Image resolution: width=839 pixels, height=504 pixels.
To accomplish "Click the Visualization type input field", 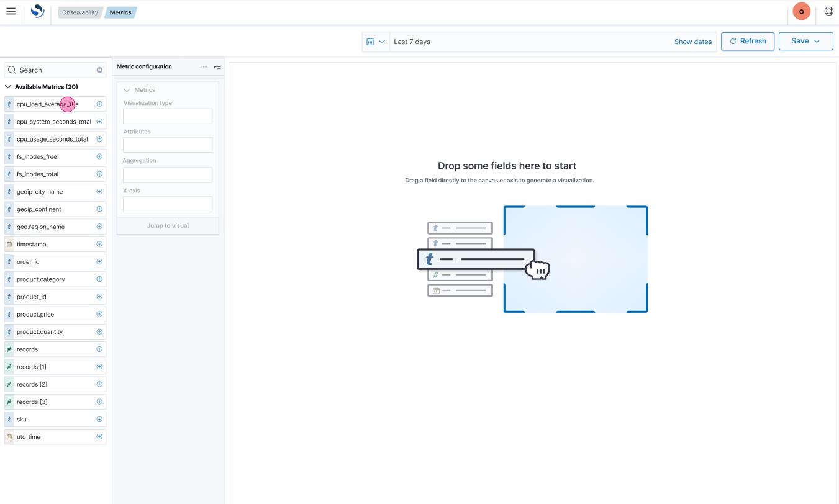I will point(167,115).
